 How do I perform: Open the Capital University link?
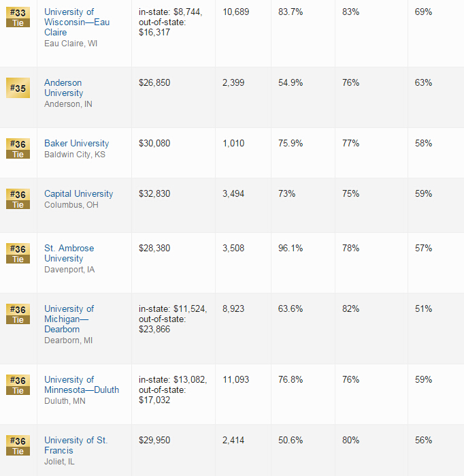click(x=78, y=193)
